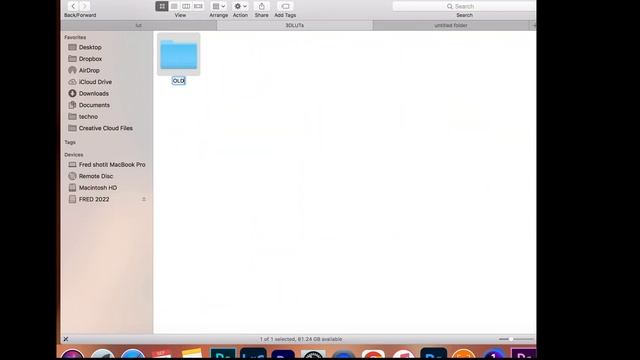Click the Share toolbar button
This screenshot has width=640, height=360.
pyautogui.click(x=262, y=6)
